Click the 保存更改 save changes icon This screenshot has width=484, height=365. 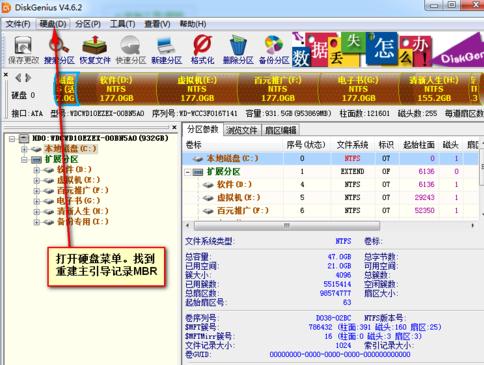coord(23,50)
